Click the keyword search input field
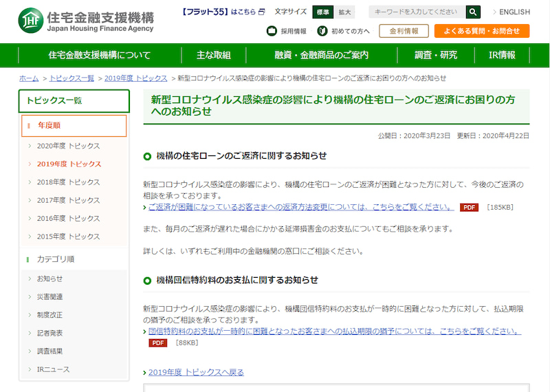Screen dimensions: 550x392 417,12
